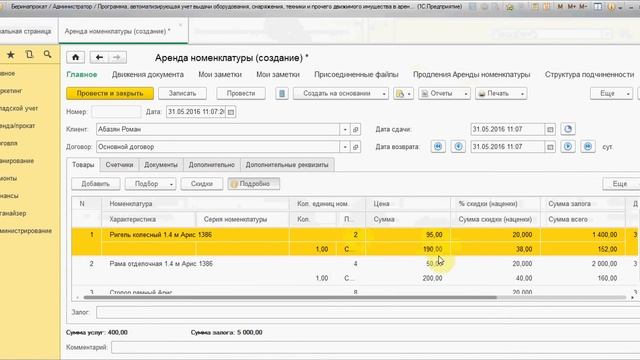
Task: Click Скидки button
Action: (x=202, y=184)
